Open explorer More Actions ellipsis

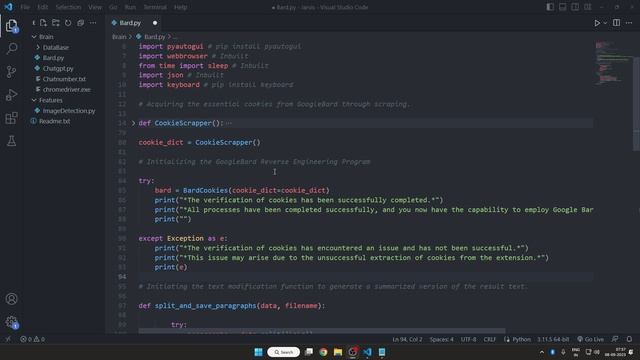[x=93, y=23]
